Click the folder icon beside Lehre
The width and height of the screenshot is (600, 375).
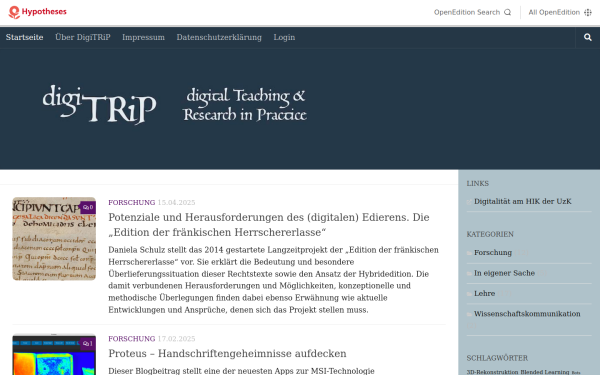[470, 294]
